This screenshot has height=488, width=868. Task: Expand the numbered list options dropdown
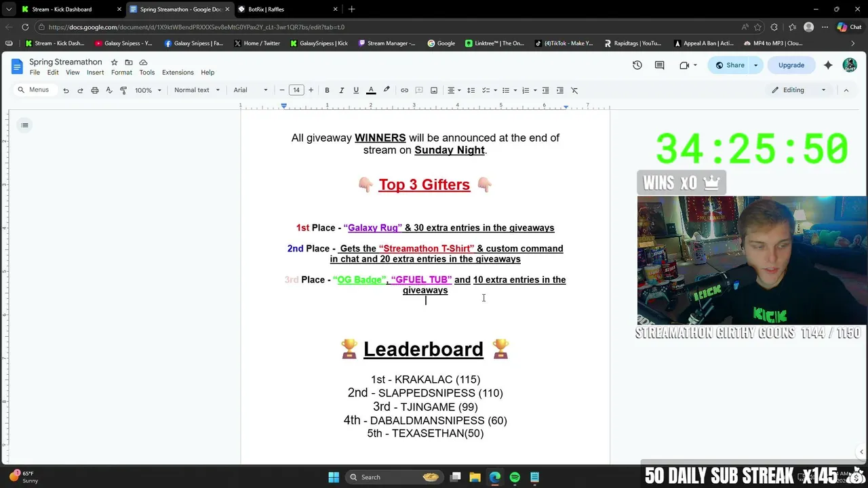(535, 90)
